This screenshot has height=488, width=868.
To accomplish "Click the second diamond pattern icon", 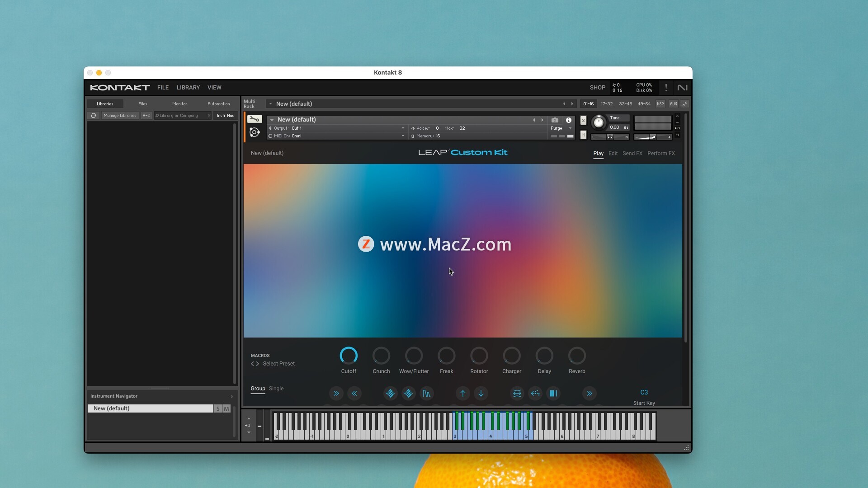I will click(x=409, y=394).
